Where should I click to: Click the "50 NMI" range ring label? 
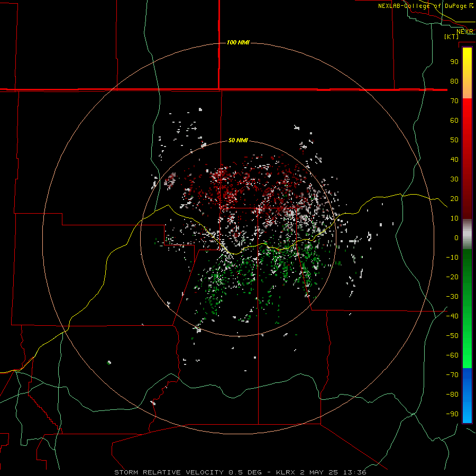[x=238, y=140]
